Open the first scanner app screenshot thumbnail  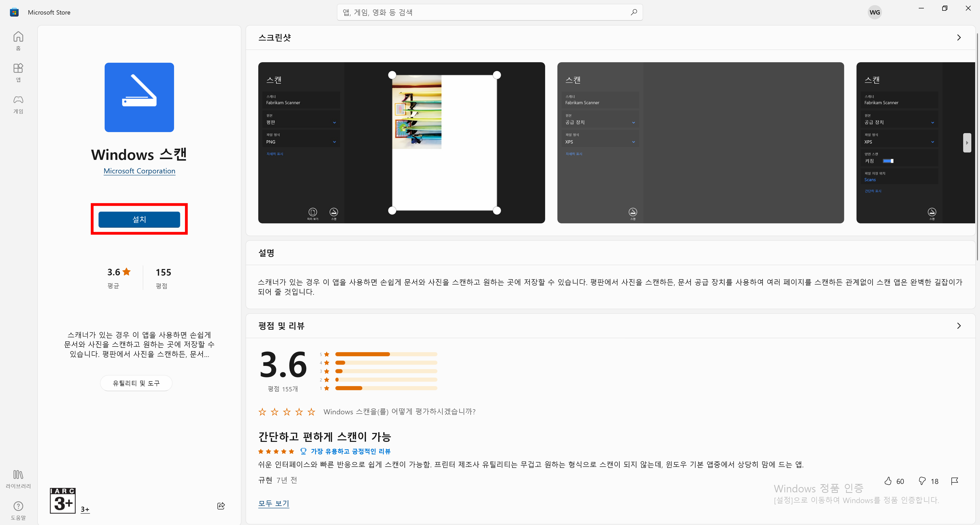tap(401, 143)
